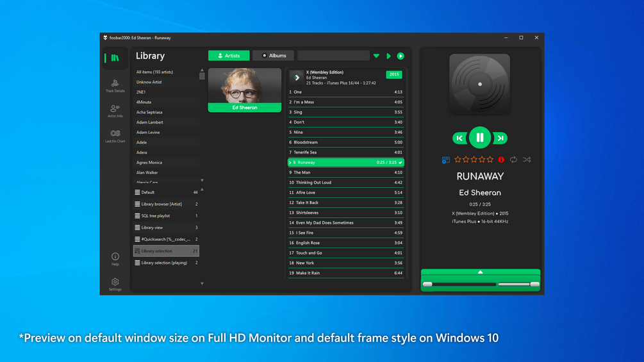
Task: Open the Library selection playlist
Action: pos(167,251)
